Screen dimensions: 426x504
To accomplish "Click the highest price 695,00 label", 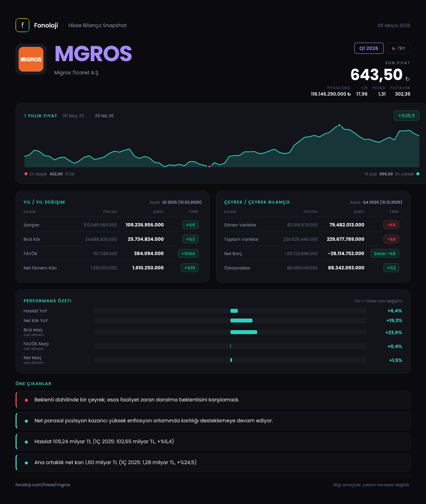I will (386, 174).
